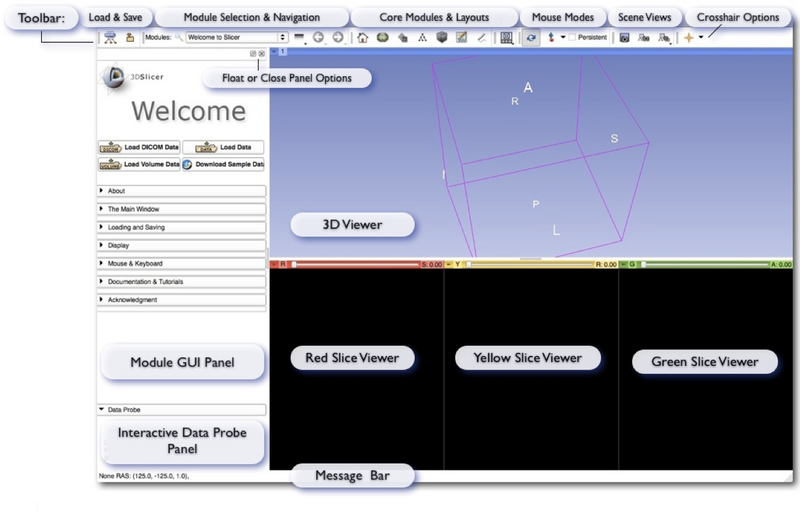Open the Modules dropdown showing Welcome to Slicer
Image resolution: width=800 pixels, height=512 pixels.
point(237,37)
